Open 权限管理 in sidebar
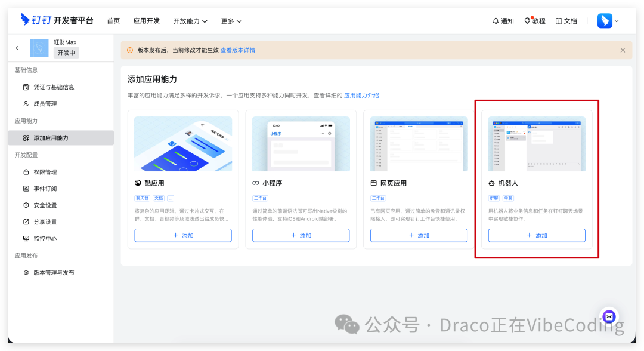Viewport: 644px width, 351px height. 61,172
